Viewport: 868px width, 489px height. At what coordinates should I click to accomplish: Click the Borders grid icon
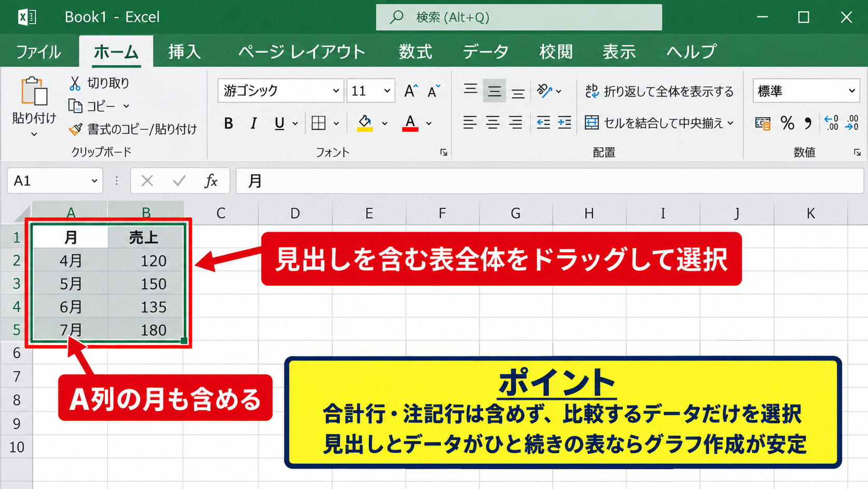pyautogui.click(x=318, y=123)
